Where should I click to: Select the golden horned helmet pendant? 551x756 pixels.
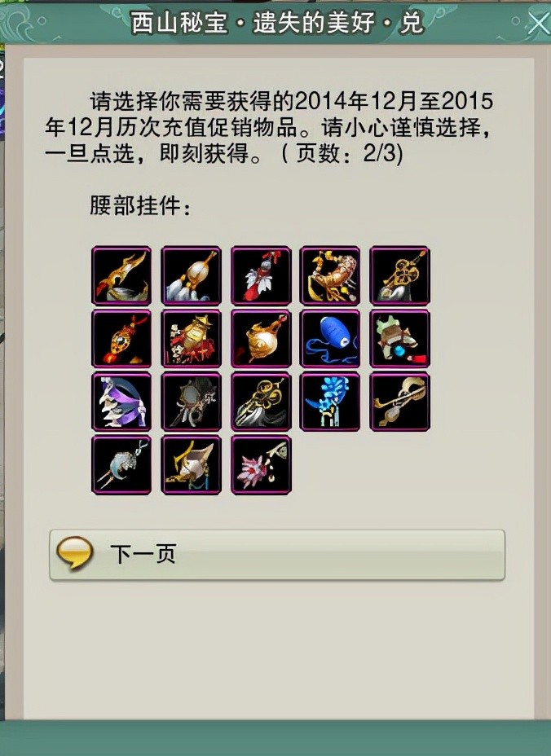coord(191,465)
